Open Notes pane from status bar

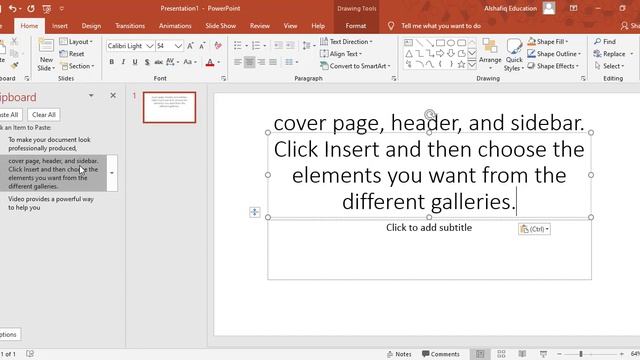coord(399,354)
